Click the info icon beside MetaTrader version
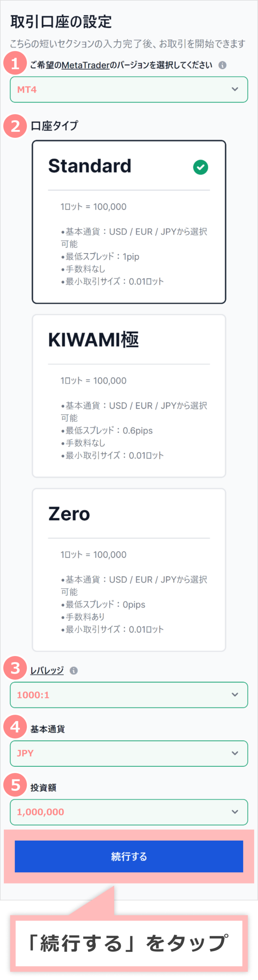Image resolution: width=258 pixels, height=980 pixels. click(x=222, y=65)
